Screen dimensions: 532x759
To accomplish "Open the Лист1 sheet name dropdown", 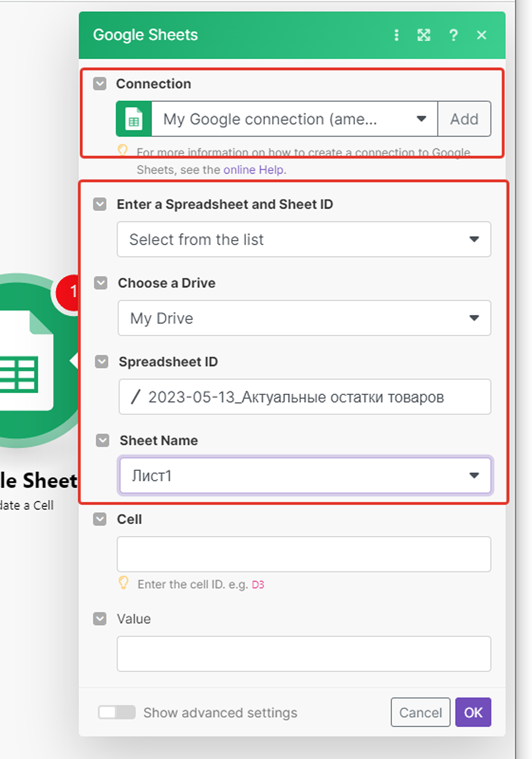I will (x=305, y=475).
